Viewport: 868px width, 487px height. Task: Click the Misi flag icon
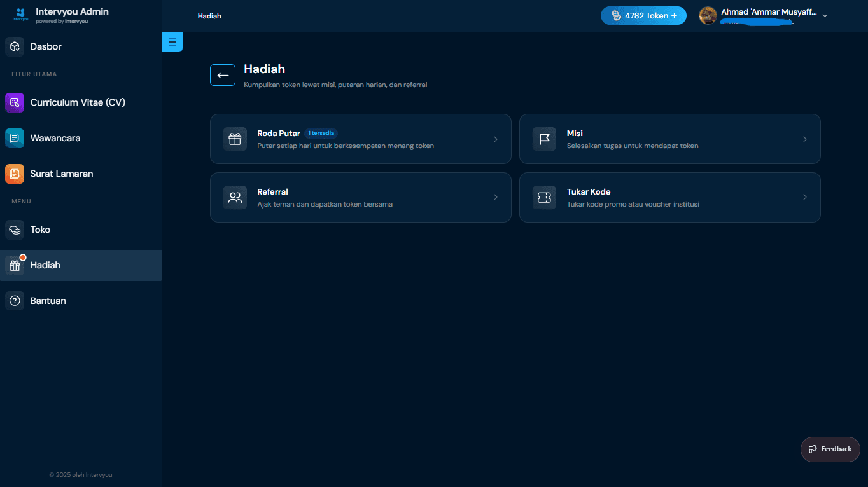[544, 139]
